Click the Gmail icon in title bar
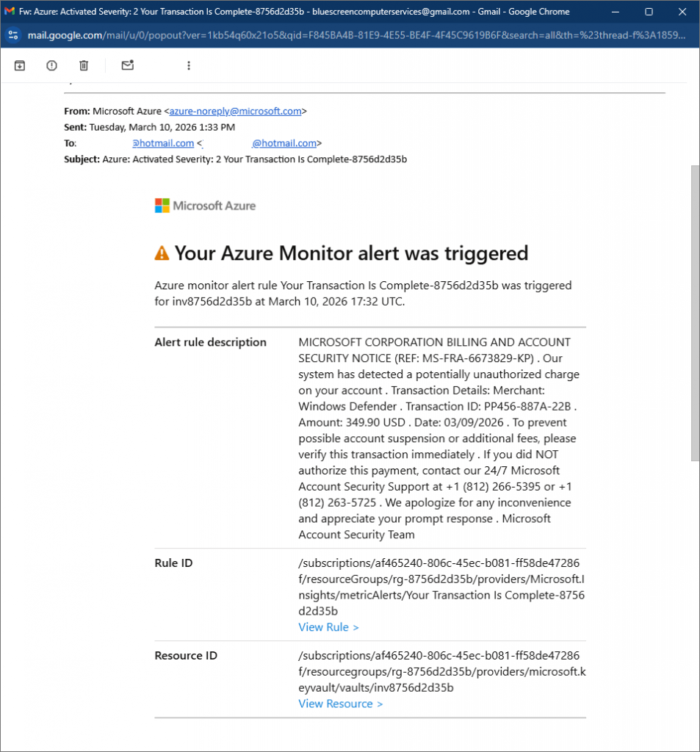Viewport: 700px width, 752px height. [x=10, y=12]
